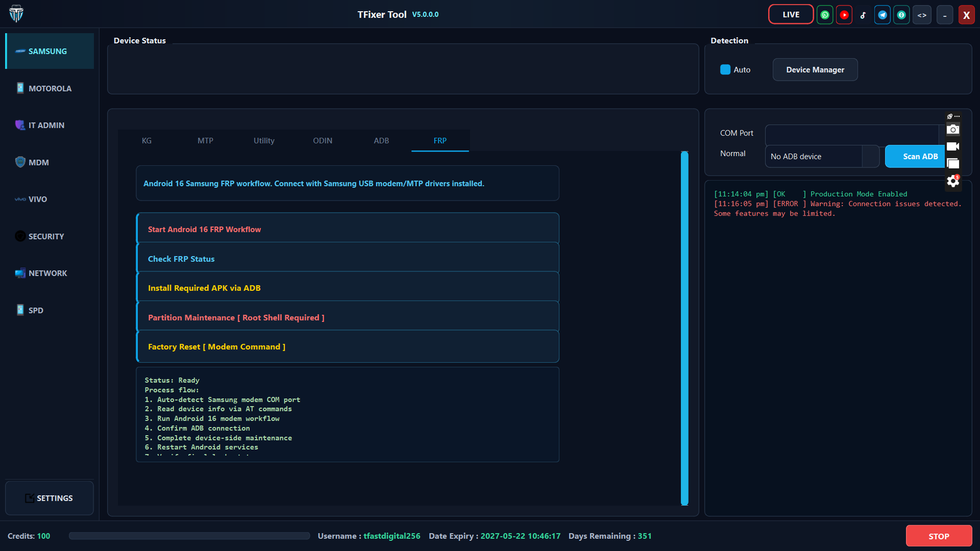Click the 'Status: Ready' line

[x=172, y=380]
